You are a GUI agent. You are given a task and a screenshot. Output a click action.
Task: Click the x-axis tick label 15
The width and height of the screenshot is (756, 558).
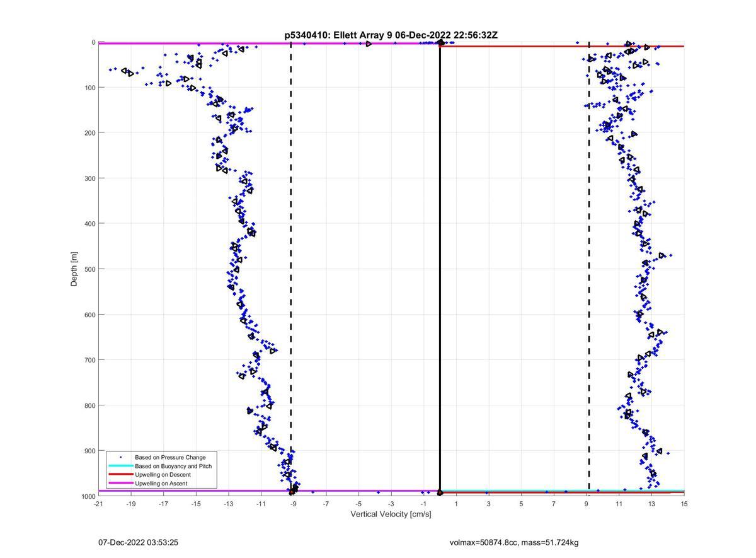[x=684, y=504]
